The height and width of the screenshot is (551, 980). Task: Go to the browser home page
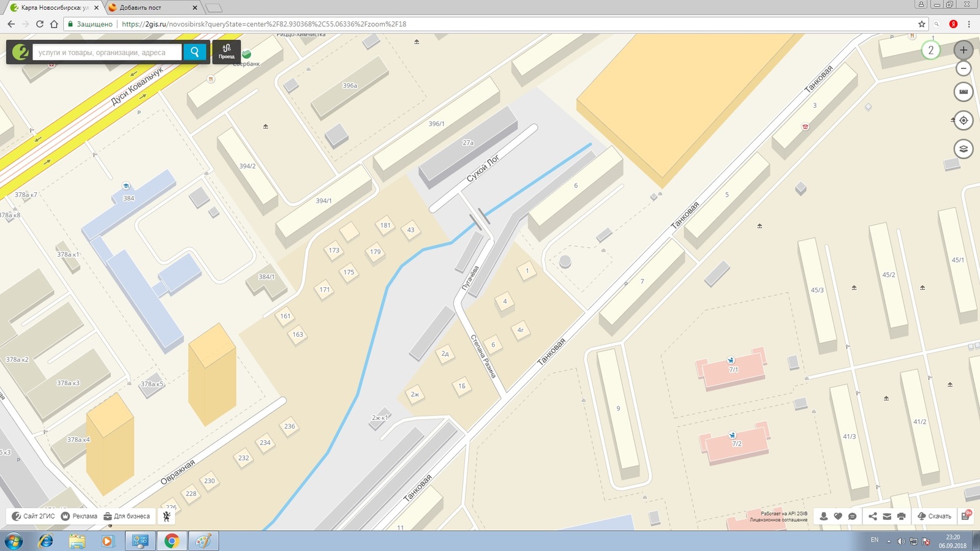54,24
